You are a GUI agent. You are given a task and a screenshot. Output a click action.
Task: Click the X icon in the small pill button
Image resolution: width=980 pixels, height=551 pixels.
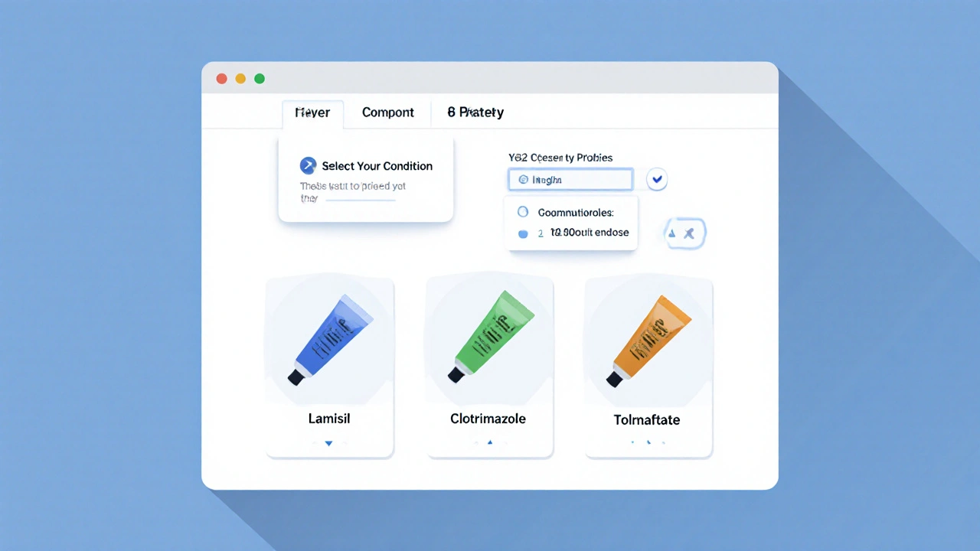[689, 234]
